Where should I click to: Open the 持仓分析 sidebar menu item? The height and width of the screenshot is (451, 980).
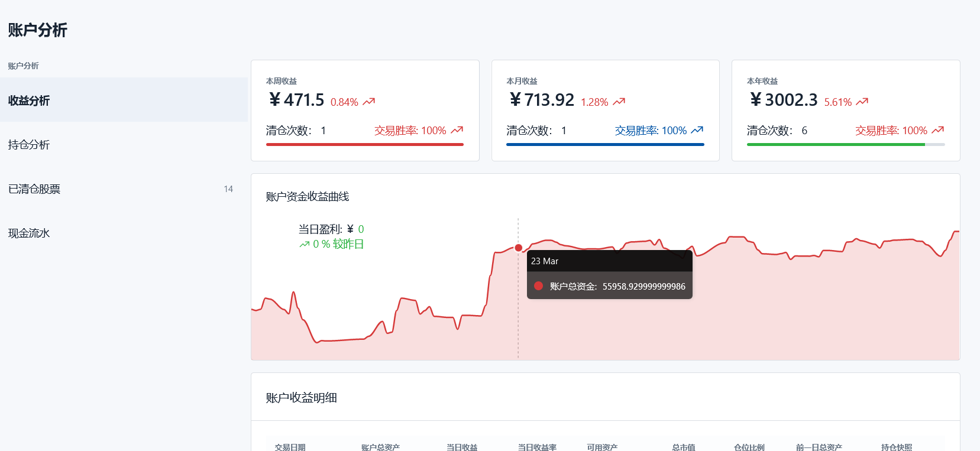pyautogui.click(x=124, y=144)
